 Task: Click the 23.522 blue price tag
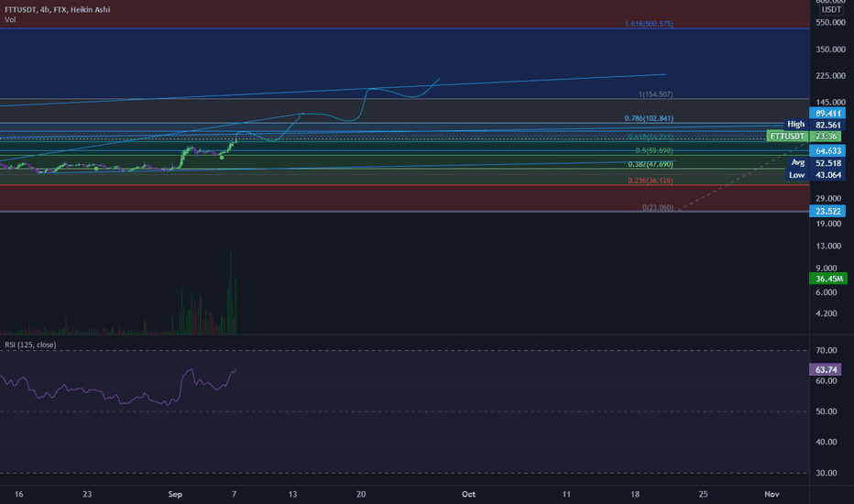coord(827,212)
